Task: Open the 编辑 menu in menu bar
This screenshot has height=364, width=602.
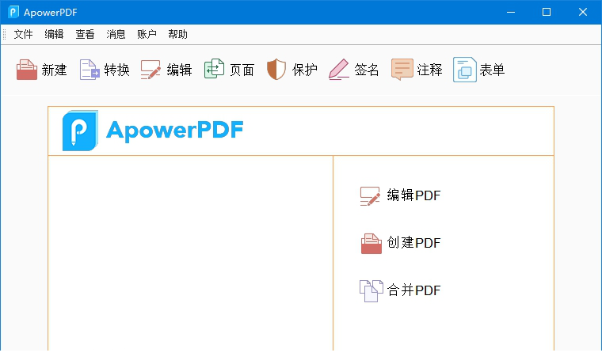Action: [54, 35]
